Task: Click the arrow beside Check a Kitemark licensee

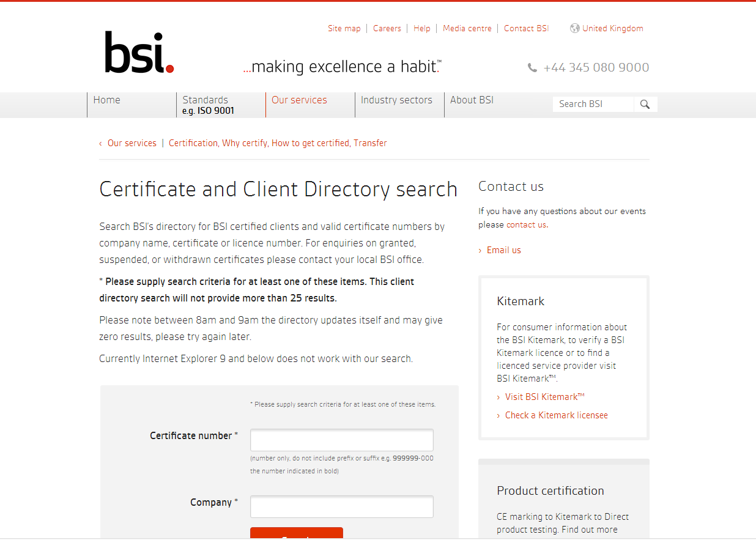Action: click(498, 415)
